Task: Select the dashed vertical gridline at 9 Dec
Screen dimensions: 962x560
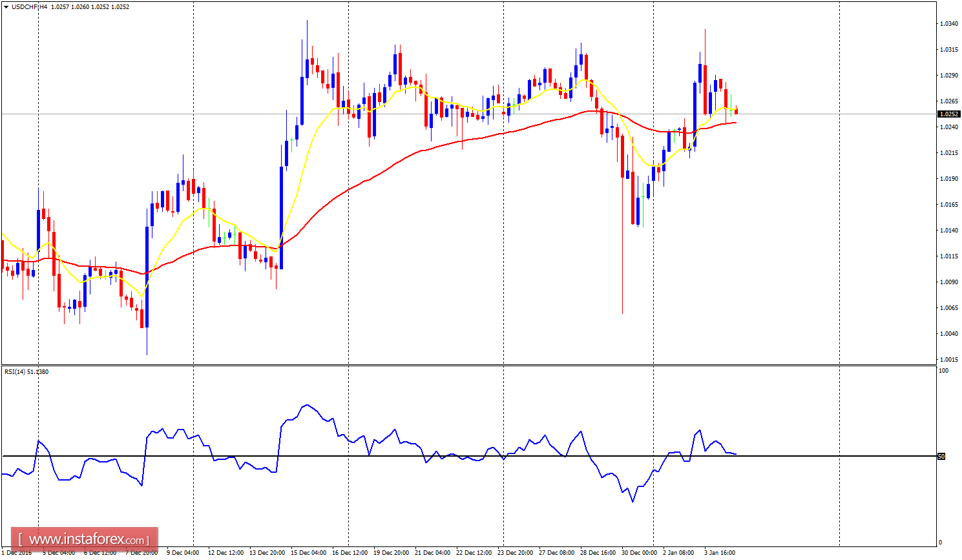Action: click(x=193, y=194)
